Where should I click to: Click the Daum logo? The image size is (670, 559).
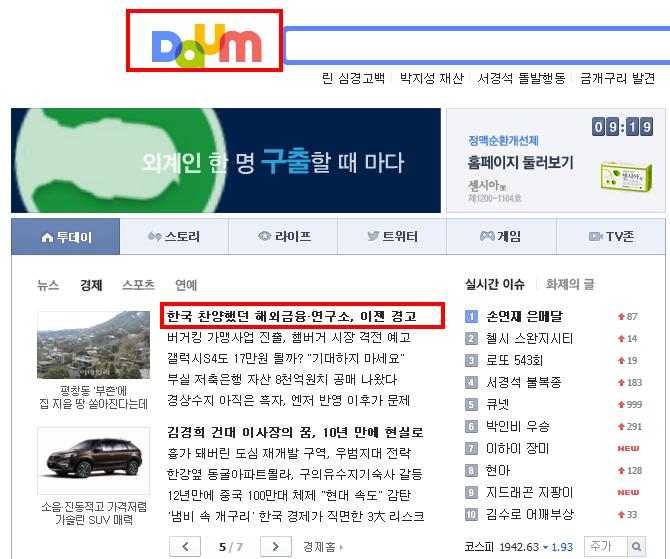point(206,46)
